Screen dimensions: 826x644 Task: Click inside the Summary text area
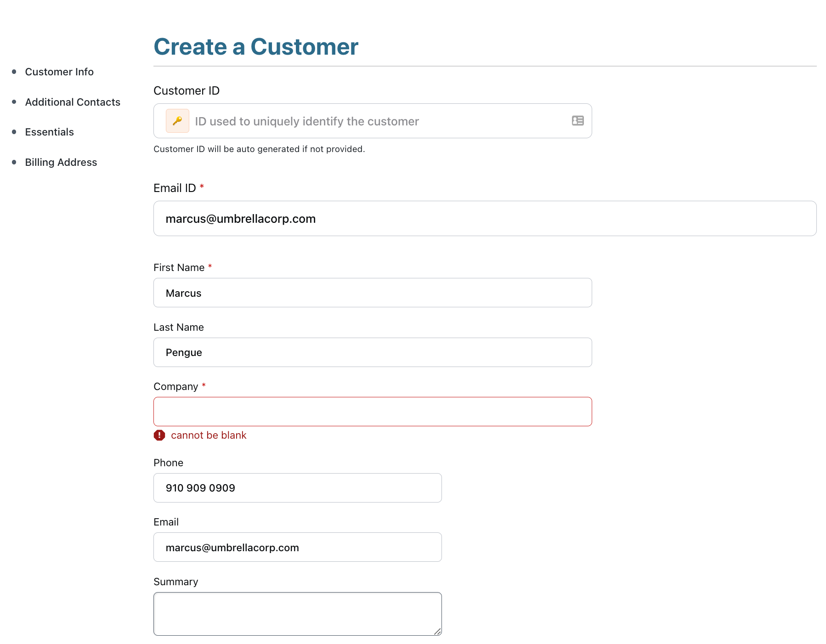(297, 614)
